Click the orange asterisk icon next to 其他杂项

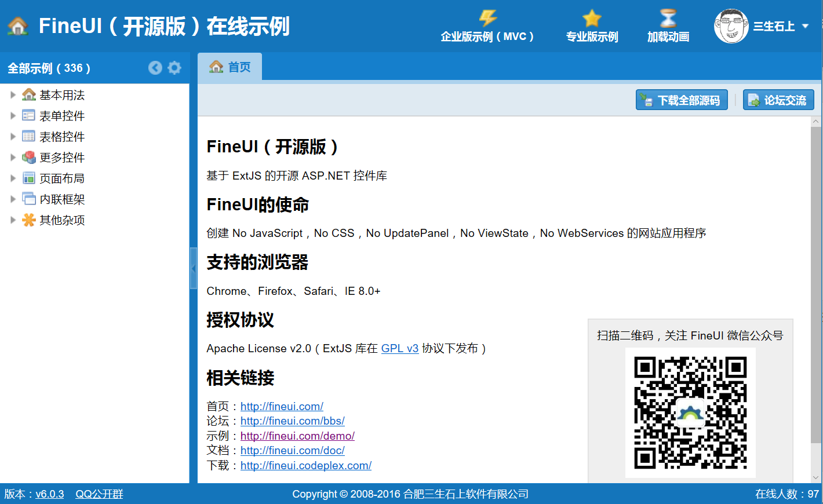click(29, 220)
